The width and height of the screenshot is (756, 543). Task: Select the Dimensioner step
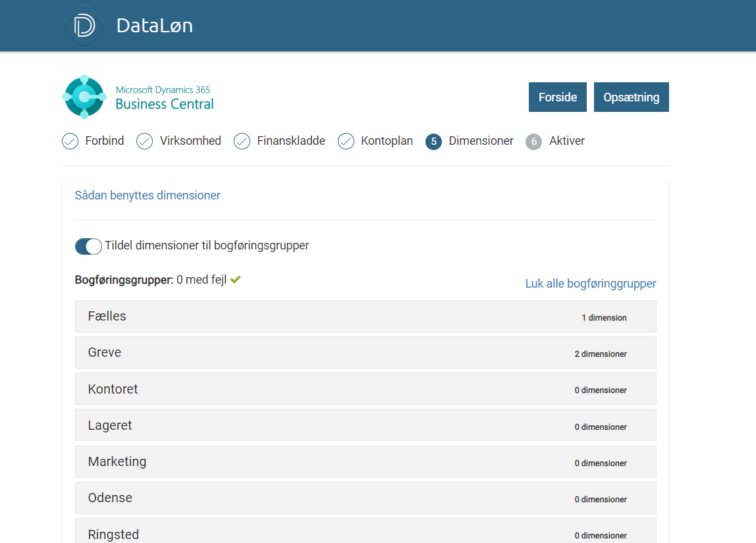481,141
